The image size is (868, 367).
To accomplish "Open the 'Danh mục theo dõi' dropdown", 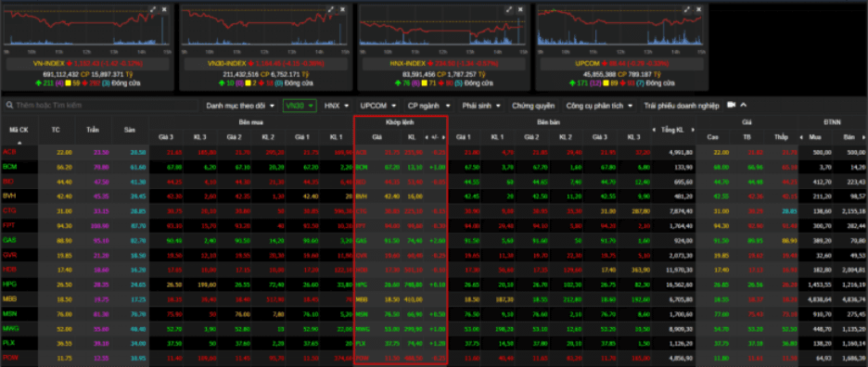I will point(239,105).
